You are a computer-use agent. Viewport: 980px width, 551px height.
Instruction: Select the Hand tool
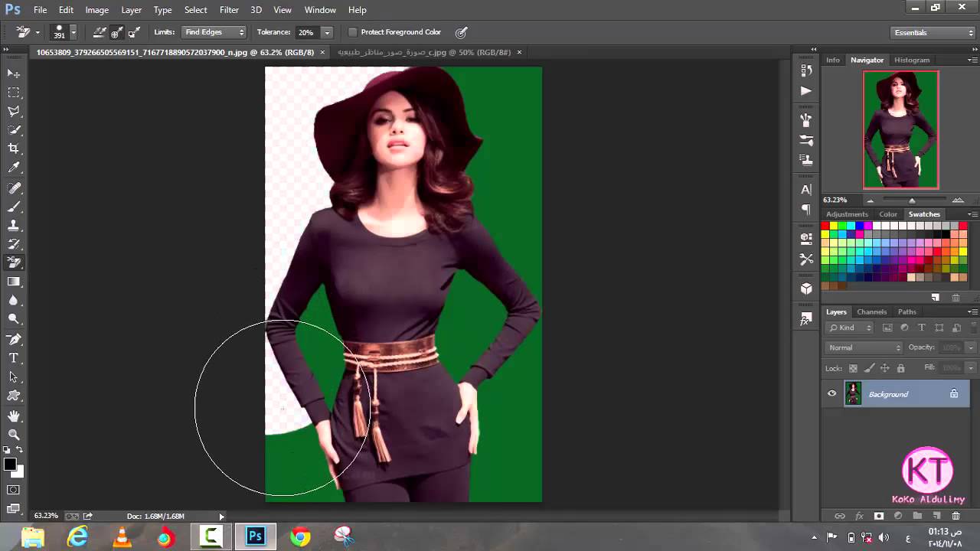(14, 416)
